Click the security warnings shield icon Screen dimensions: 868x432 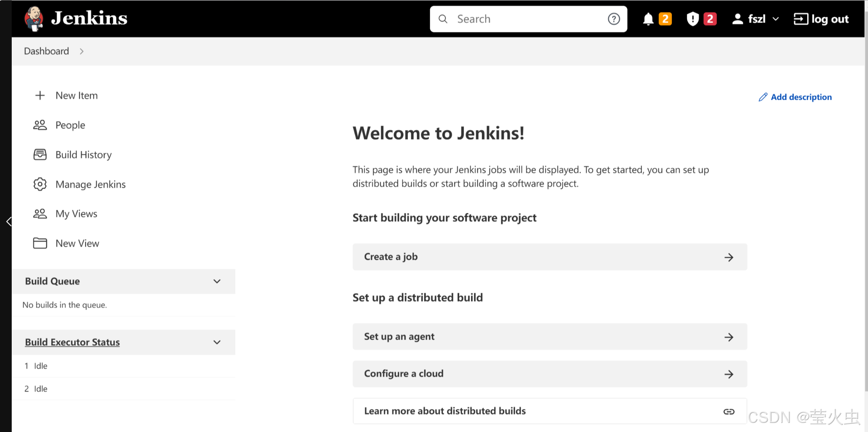coord(693,19)
